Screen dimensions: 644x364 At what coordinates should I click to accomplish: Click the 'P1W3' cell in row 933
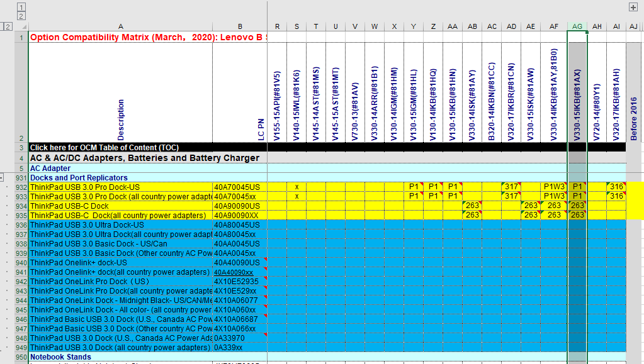click(554, 197)
